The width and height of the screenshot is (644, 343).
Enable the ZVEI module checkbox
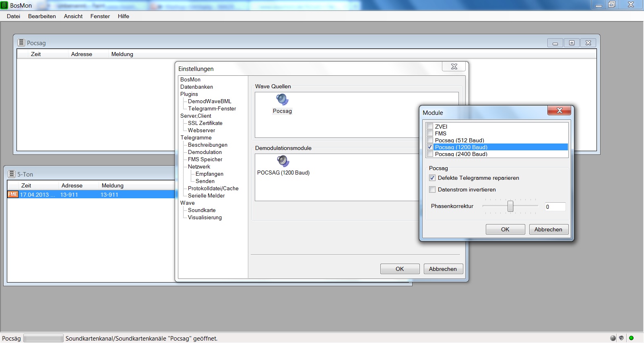tap(430, 127)
